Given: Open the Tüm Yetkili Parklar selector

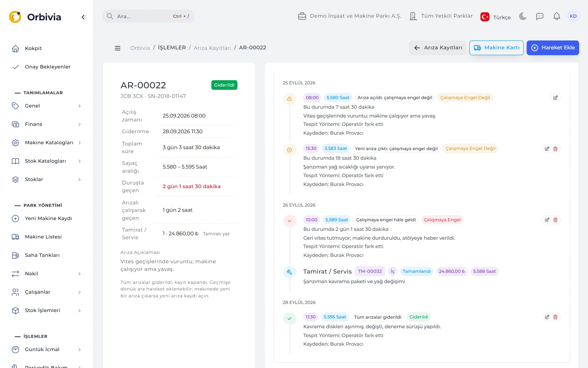Looking at the screenshot, I should [441, 16].
